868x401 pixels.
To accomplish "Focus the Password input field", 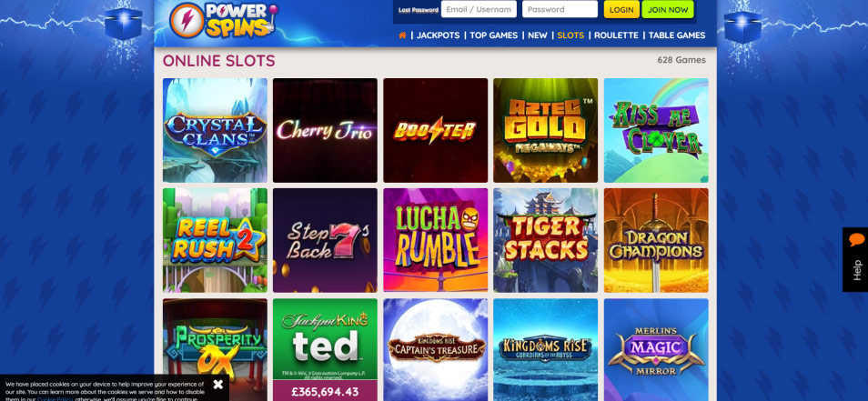I will point(560,9).
